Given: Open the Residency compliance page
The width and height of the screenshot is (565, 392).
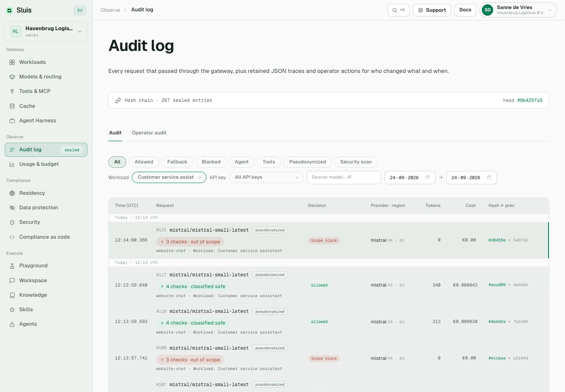Looking at the screenshot, I should (x=46, y=193).
